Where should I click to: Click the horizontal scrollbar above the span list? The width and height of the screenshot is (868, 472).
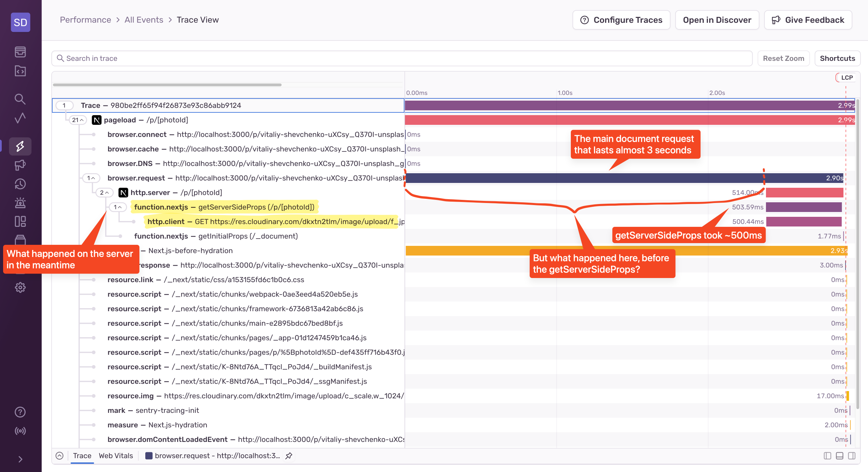[x=167, y=85]
